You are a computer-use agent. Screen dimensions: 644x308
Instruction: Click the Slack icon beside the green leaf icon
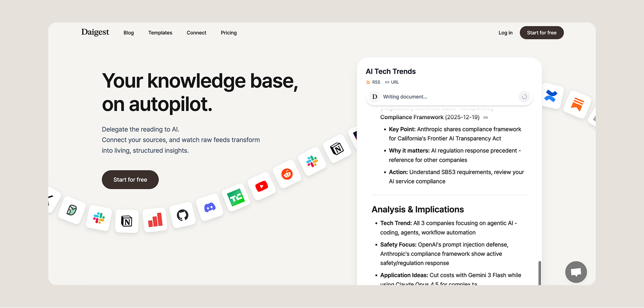click(x=99, y=218)
